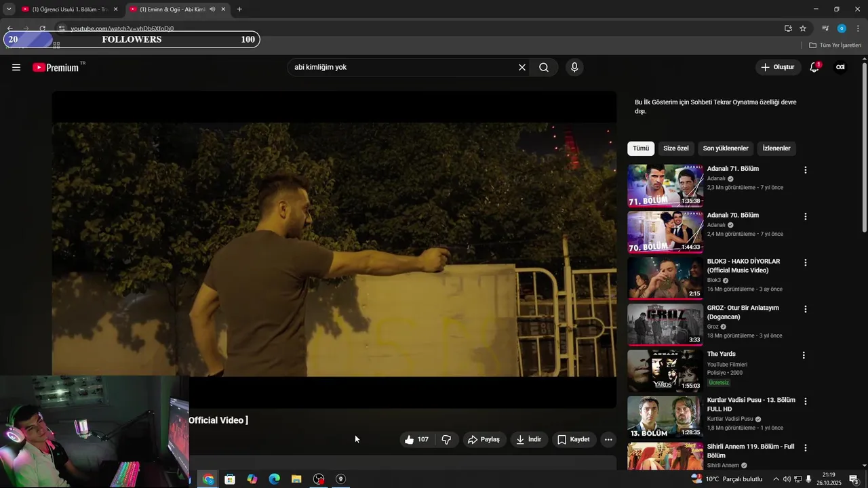This screenshot has width=868, height=488.
Task: Open options for Sihirli Annem 119. Bölüm
Action: point(806,448)
